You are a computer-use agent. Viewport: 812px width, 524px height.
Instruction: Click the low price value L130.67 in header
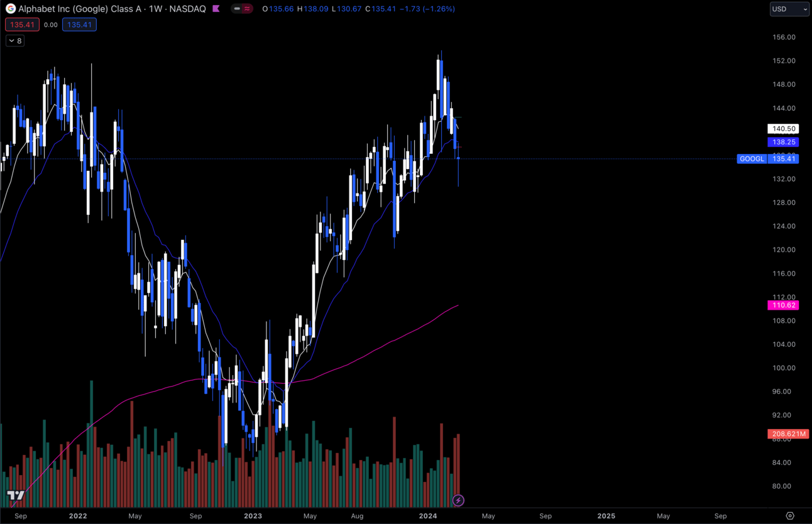tap(347, 9)
